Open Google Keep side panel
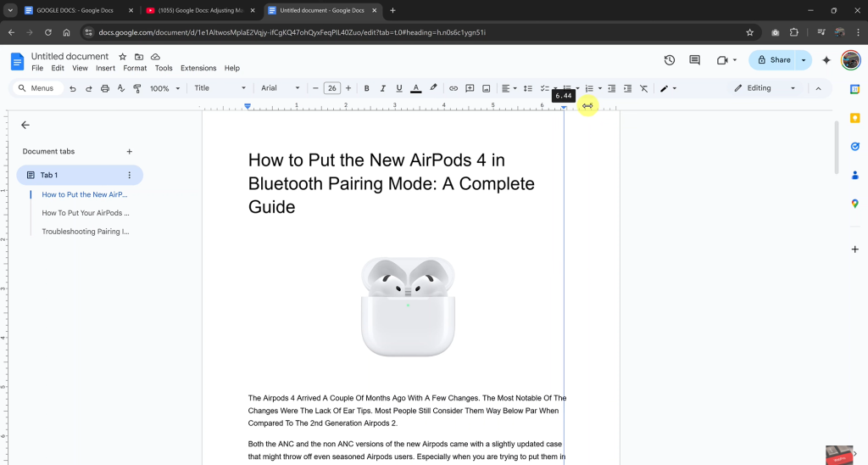868x465 pixels. (854, 118)
